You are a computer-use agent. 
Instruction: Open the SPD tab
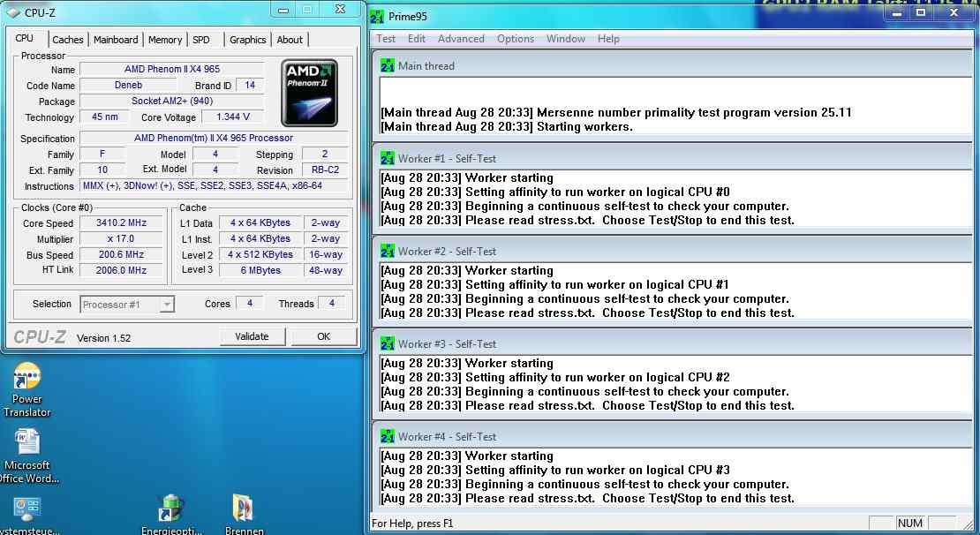[x=201, y=40]
